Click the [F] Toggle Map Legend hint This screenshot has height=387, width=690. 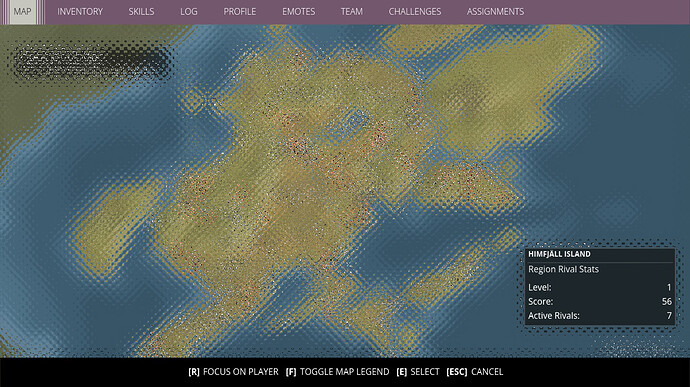(x=338, y=372)
